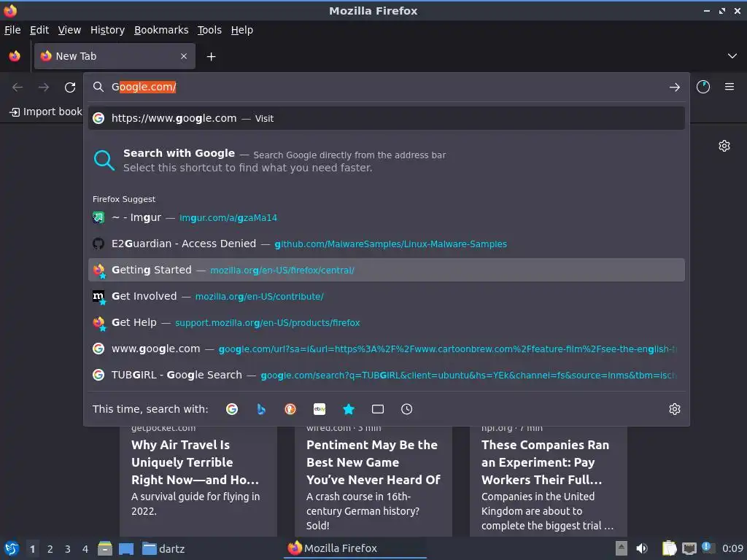Open the notification tray icon
747x560 pixels.
click(x=708, y=548)
